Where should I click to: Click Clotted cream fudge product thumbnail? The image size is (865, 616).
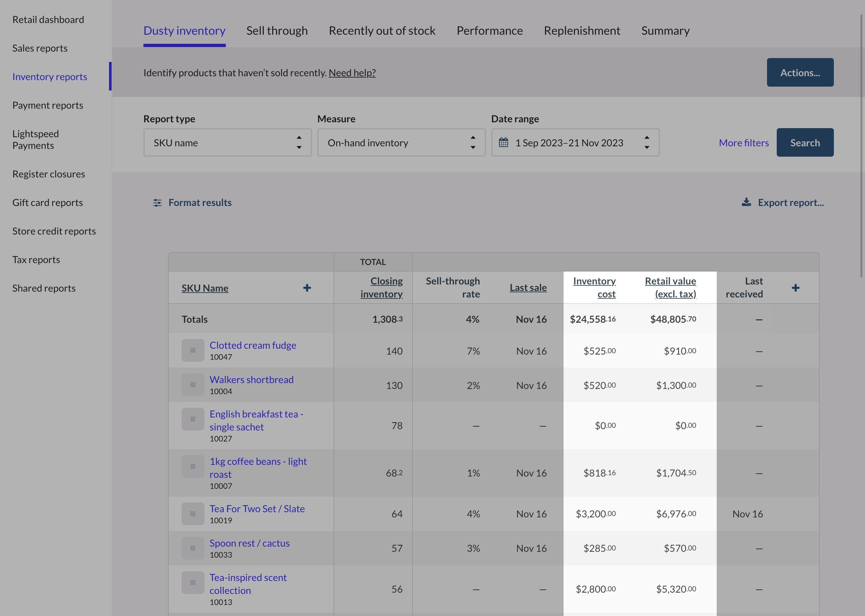[193, 350]
